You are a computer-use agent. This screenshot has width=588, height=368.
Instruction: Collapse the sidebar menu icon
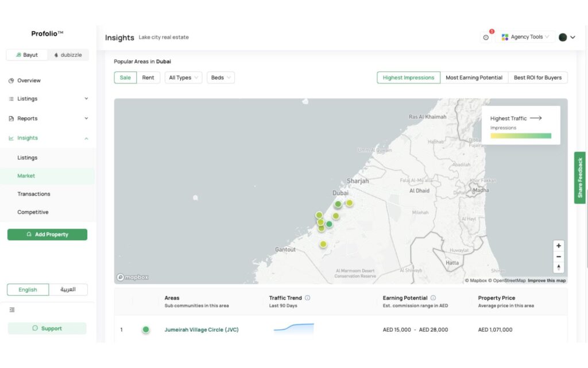pyautogui.click(x=12, y=310)
